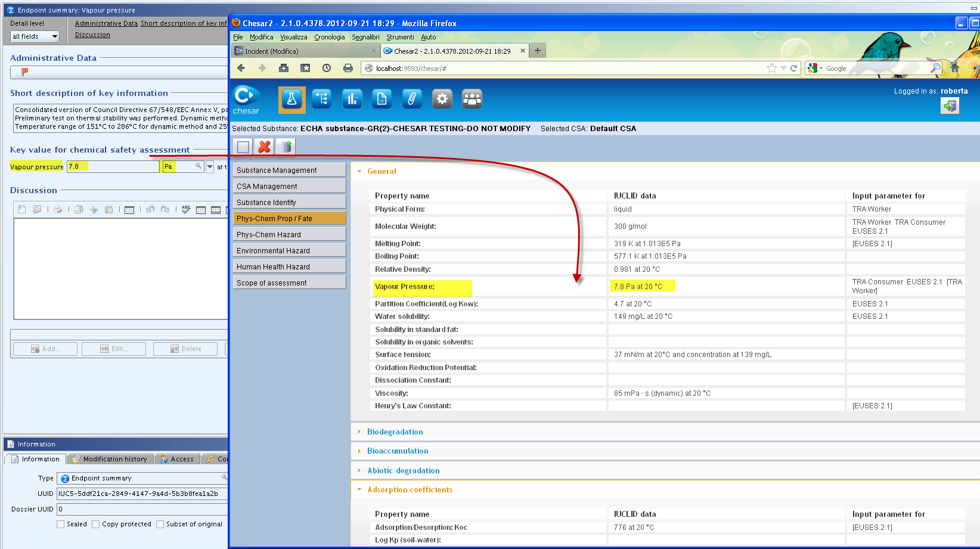Switch to the Incident (Modifica) browser tab

pyautogui.click(x=306, y=51)
